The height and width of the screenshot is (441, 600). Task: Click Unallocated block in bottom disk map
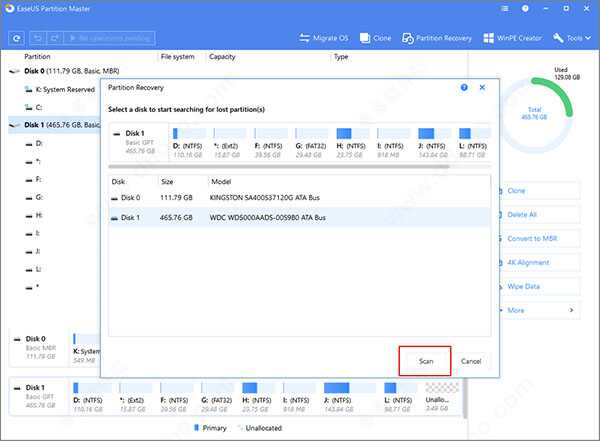point(442,397)
